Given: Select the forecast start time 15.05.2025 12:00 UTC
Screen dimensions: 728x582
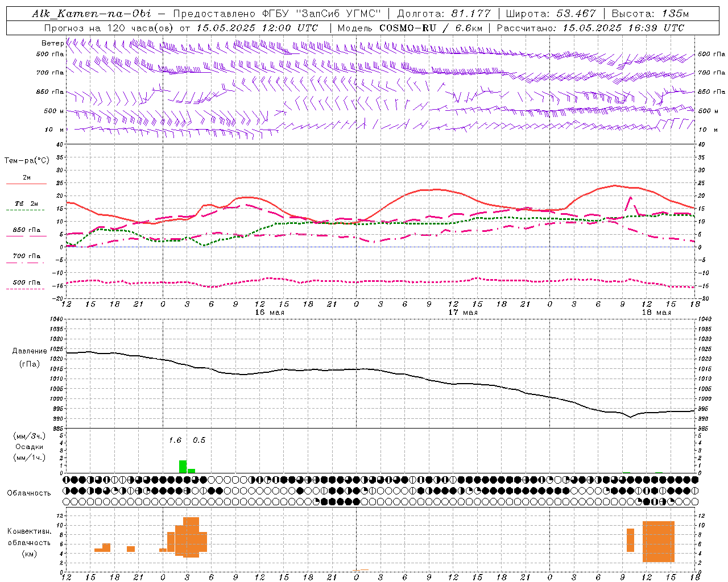Looking at the screenshot, I should 257,28.
